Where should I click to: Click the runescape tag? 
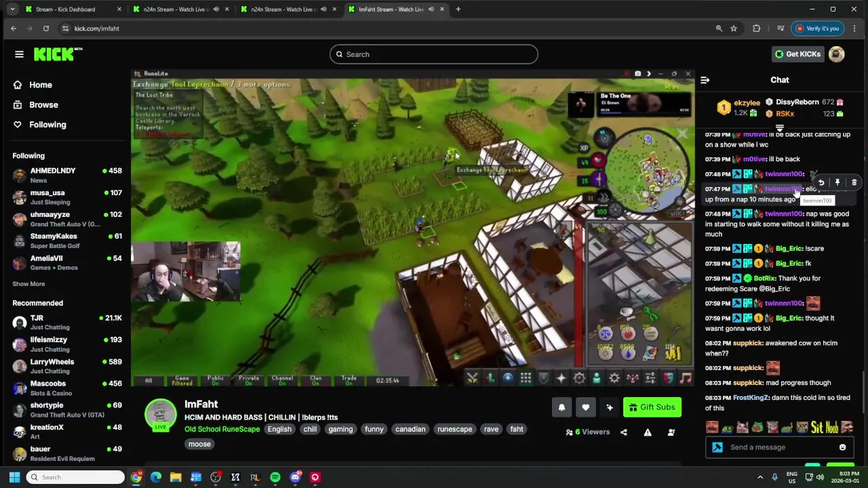click(x=455, y=430)
